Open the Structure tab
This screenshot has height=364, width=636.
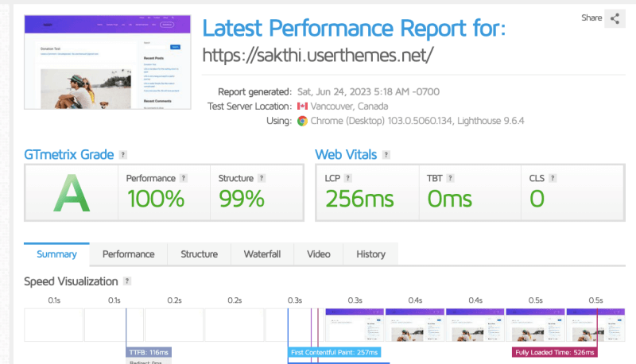(200, 254)
